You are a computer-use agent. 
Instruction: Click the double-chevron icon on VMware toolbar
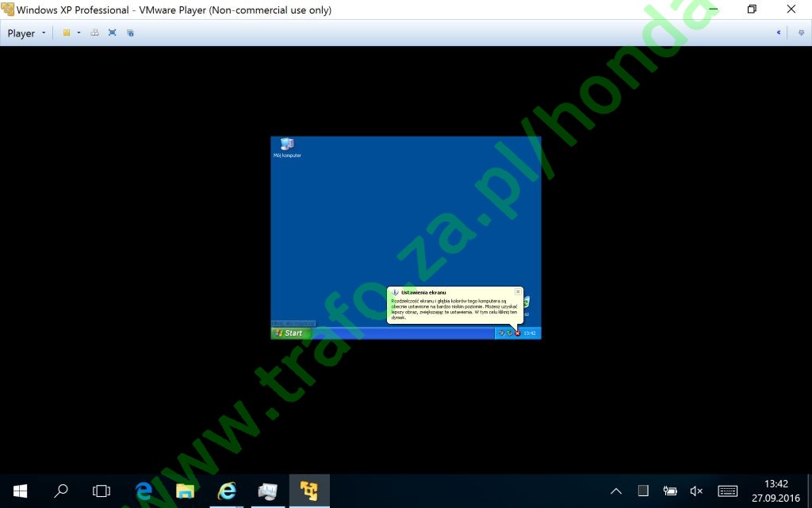[x=779, y=33]
